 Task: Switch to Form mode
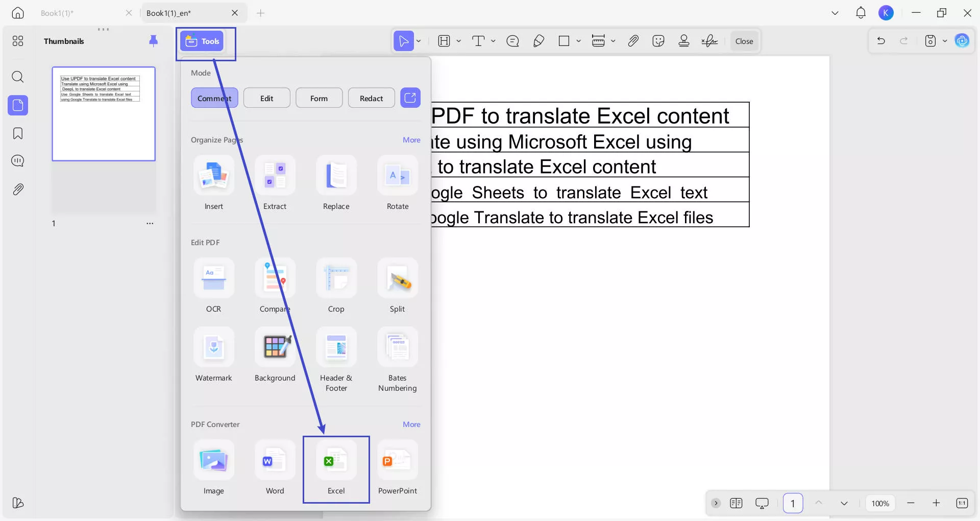pyautogui.click(x=319, y=98)
